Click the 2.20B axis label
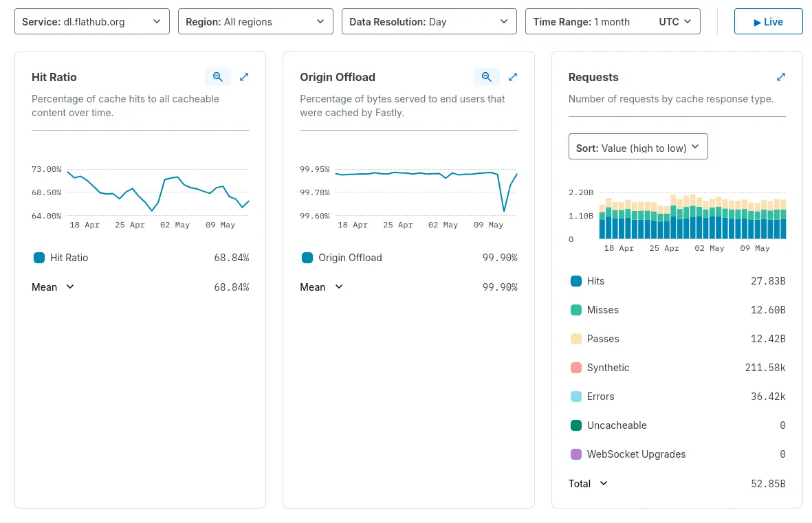 [581, 192]
